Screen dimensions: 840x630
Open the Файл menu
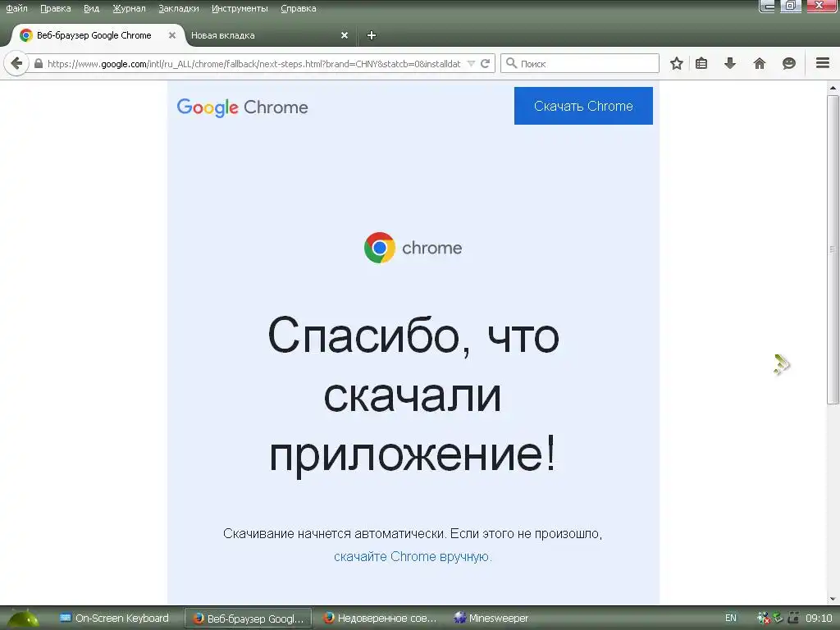click(x=16, y=8)
